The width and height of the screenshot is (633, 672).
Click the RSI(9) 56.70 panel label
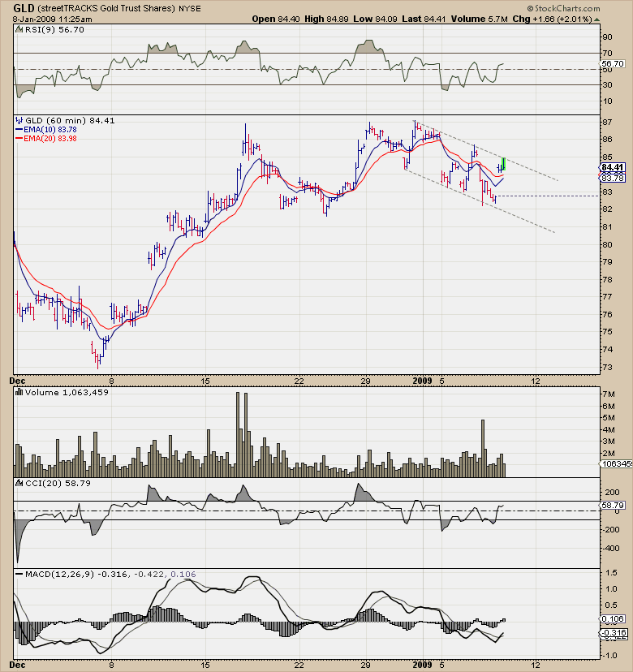54,29
